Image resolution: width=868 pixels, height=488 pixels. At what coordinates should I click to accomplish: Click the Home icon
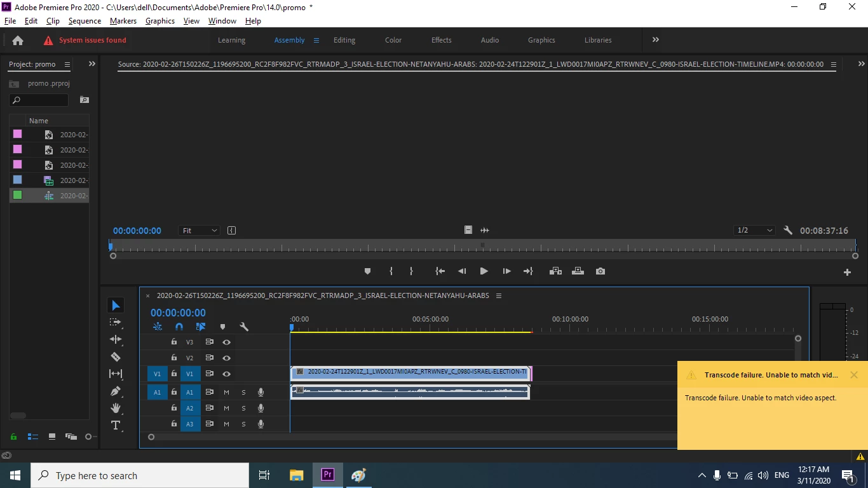pyautogui.click(x=18, y=40)
